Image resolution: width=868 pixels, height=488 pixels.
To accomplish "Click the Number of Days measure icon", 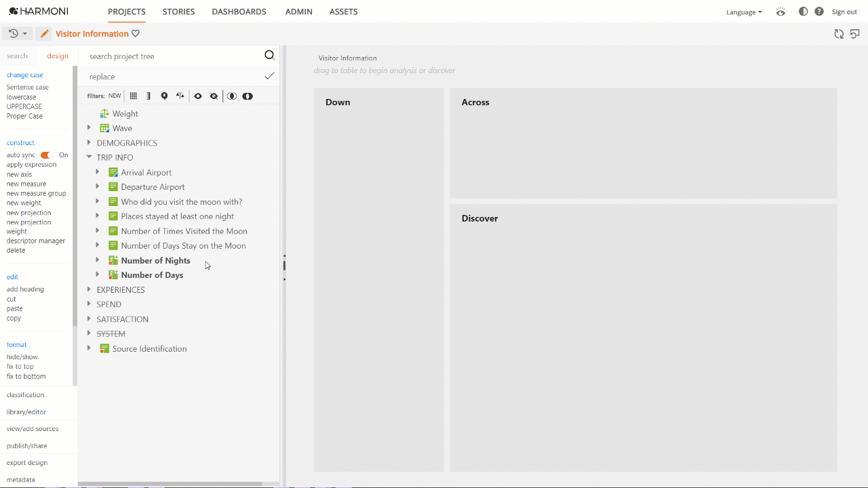I will [x=113, y=275].
